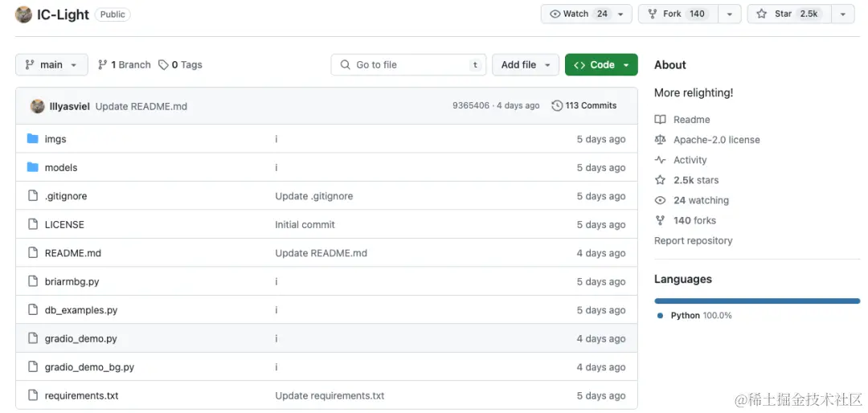Open the Add file dropdown
This screenshot has height=413, width=868.
point(526,65)
